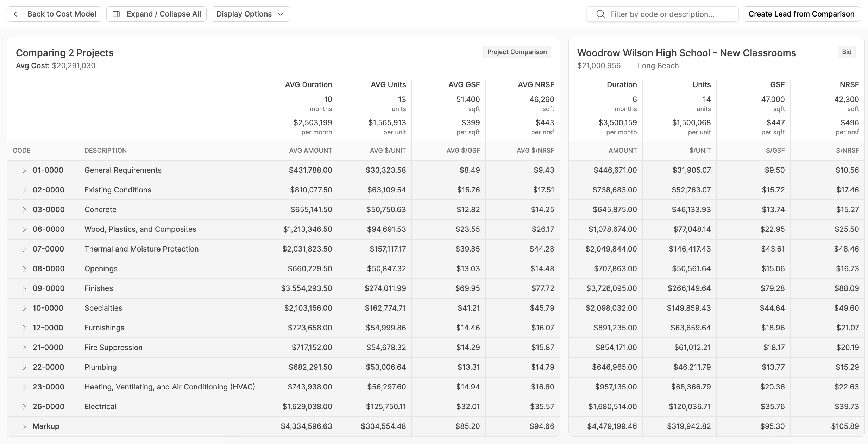Expand the 01-0000 General Requirements row
This screenshot has width=868, height=444.
tap(24, 170)
